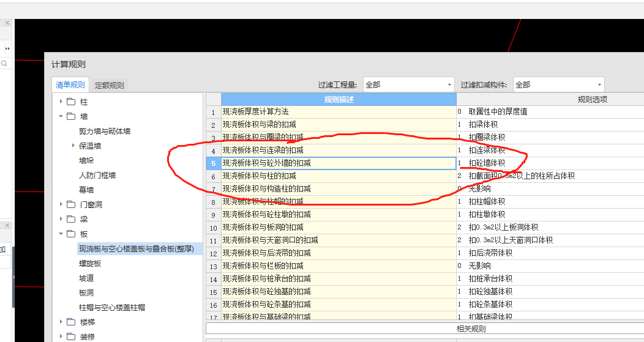Select rule 现浇板厚度计算方法

click(339, 112)
